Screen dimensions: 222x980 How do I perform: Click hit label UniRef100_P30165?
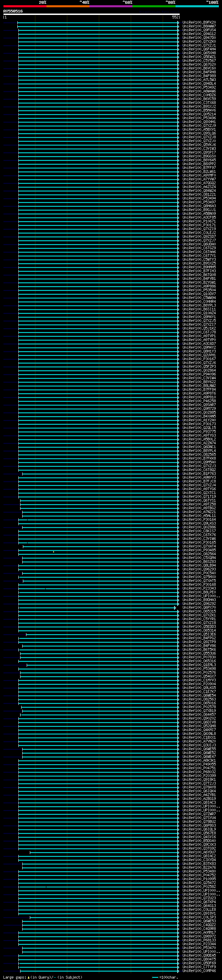(x=199, y=543)
